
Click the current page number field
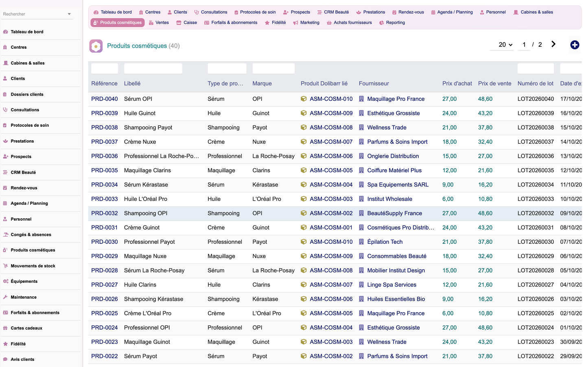[x=524, y=45]
